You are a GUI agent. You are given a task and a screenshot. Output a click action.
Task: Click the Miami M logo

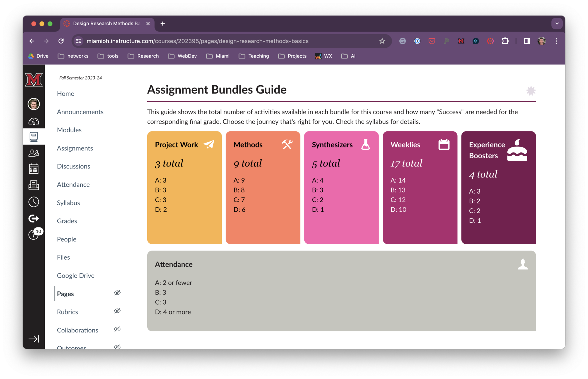pyautogui.click(x=34, y=80)
